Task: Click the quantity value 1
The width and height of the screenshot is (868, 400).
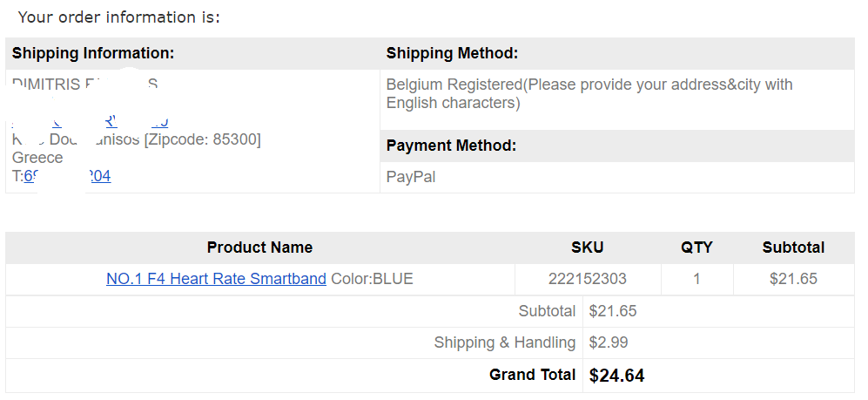Action: click(696, 279)
